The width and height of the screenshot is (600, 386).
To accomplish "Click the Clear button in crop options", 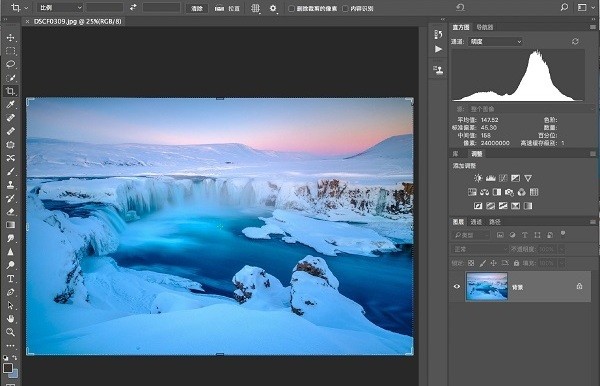I will point(197,8).
